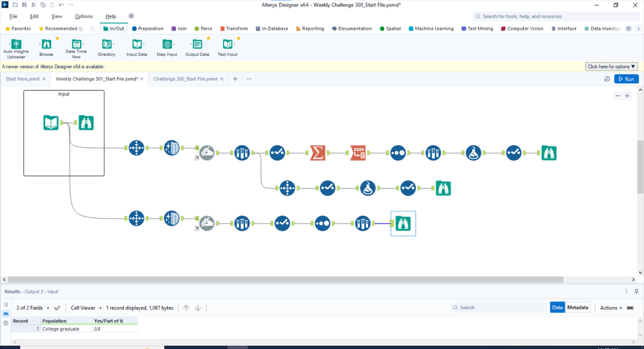Show the tab overflow ellipsis menu
This screenshot has height=349, width=644.
click(249, 79)
